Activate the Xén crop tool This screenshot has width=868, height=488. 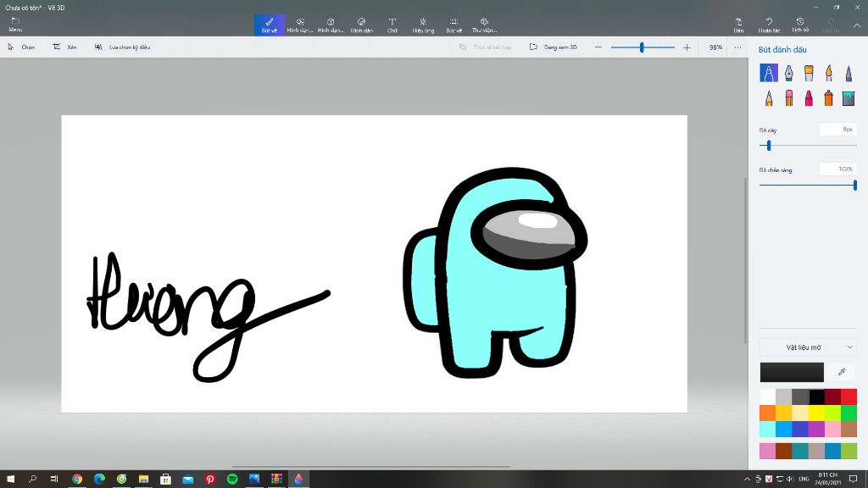(x=64, y=47)
